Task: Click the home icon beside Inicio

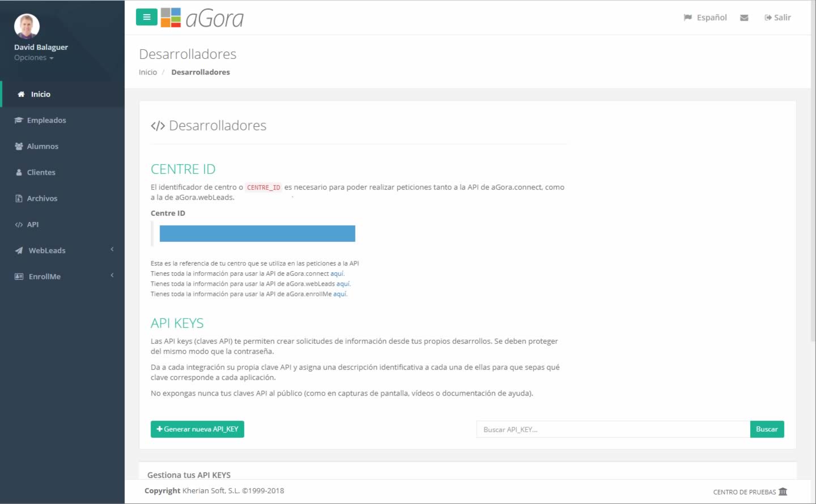Action: [22, 94]
